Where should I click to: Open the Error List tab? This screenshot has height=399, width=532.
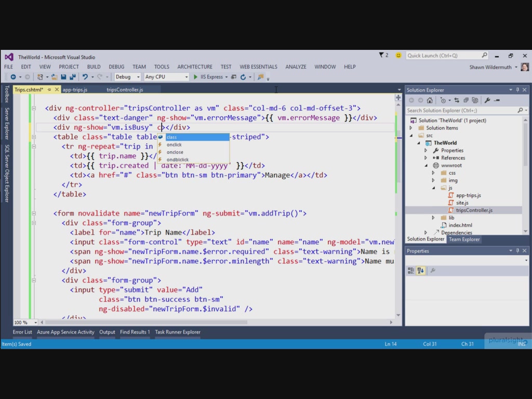22,332
